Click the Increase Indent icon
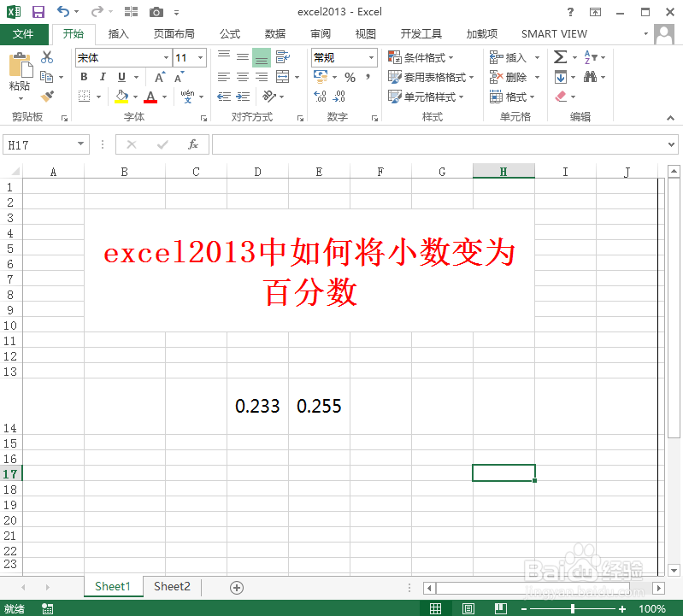 coord(243,97)
